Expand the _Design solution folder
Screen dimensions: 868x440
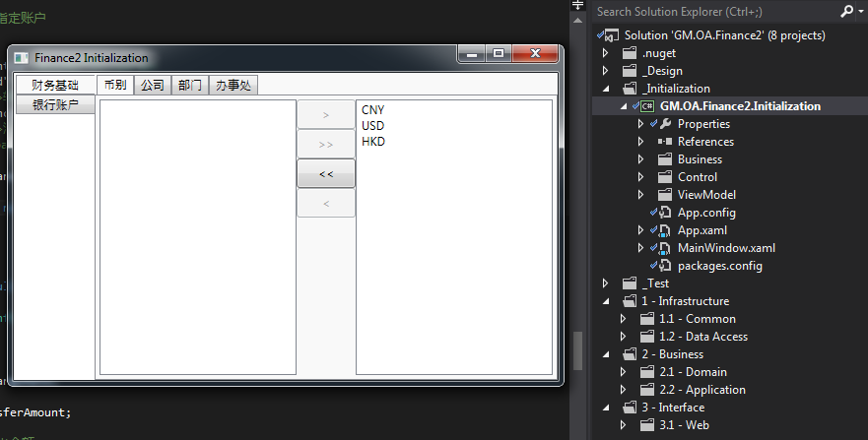click(x=606, y=71)
